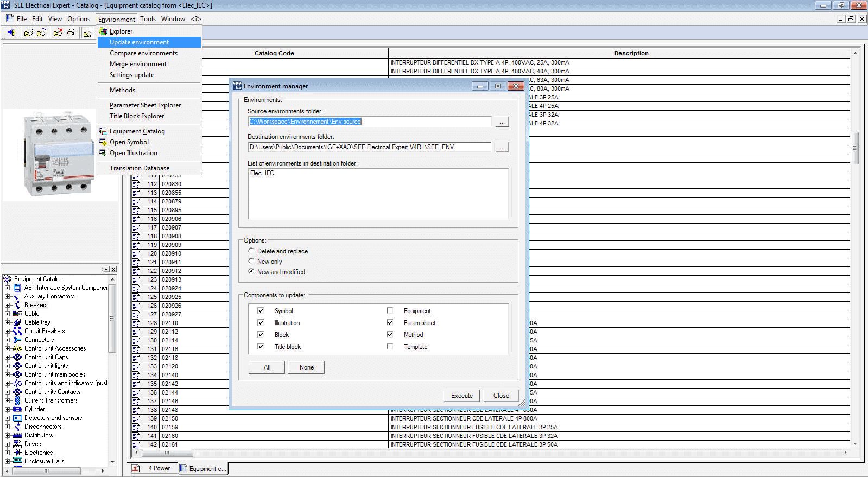Choose Compare environments from Environment menu
This screenshot has height=477, width=868.
tap(143, 53)
